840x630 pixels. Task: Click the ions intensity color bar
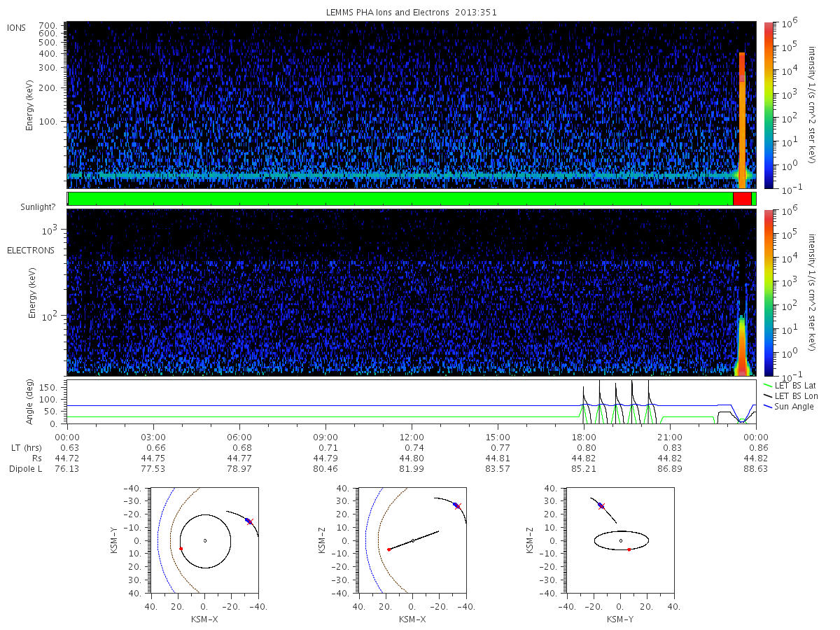pos(769,106)
